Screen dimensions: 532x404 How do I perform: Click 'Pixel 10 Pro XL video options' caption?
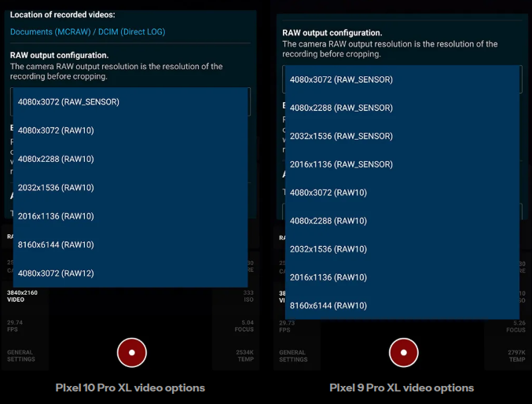[130, 387]
